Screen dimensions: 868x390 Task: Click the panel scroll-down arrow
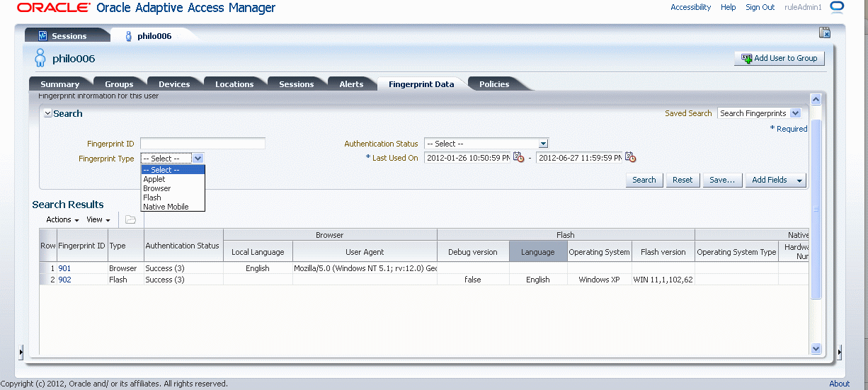click(816, 348)
